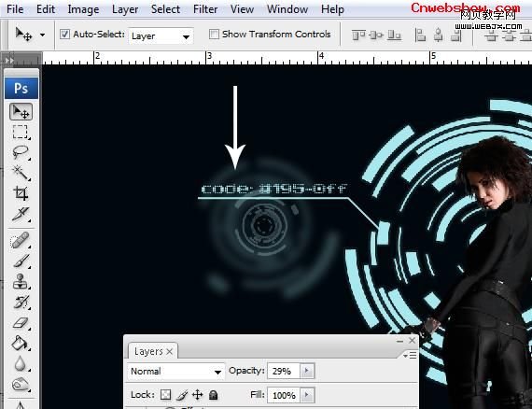Align vertical centers of layers

click(x=376, y=35)
